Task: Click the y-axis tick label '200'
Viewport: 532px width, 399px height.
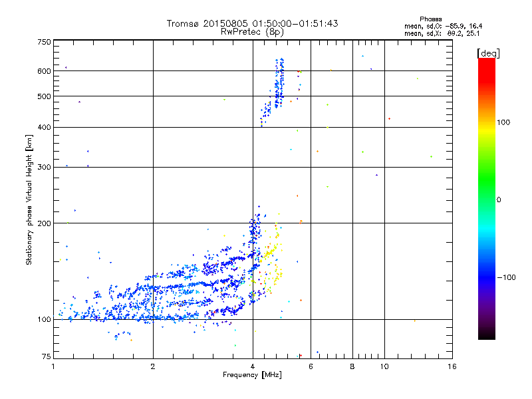Action: 44,223
